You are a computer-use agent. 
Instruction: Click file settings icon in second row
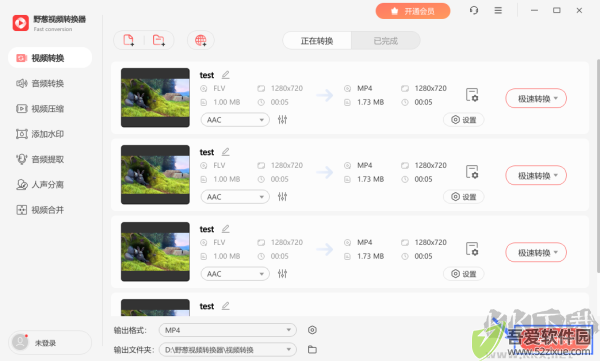coord(472,172)
